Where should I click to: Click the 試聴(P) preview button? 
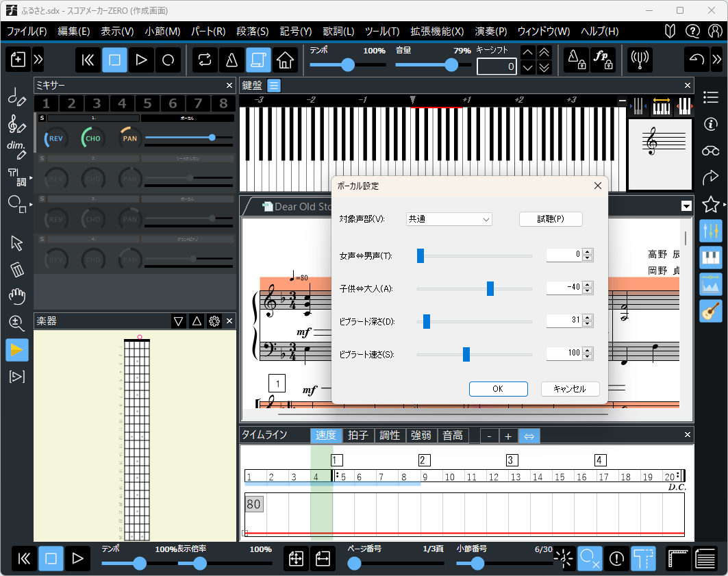pyautogui.click(x=551, y=219)
